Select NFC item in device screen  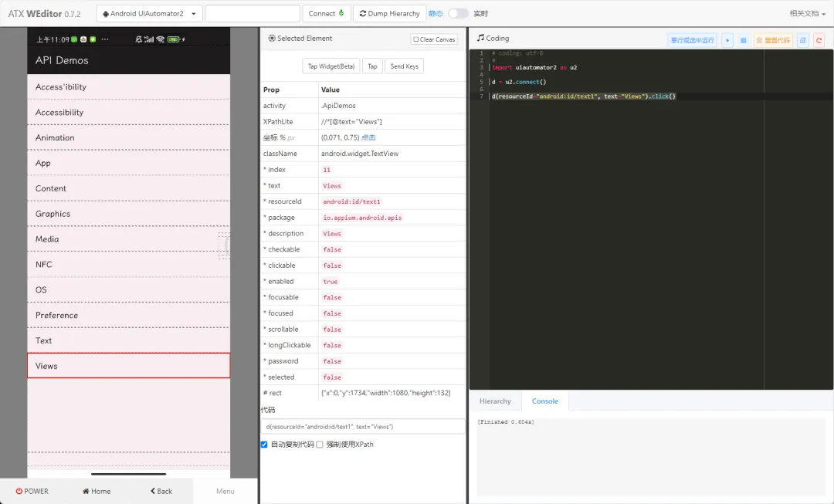(x=129, y=264)
